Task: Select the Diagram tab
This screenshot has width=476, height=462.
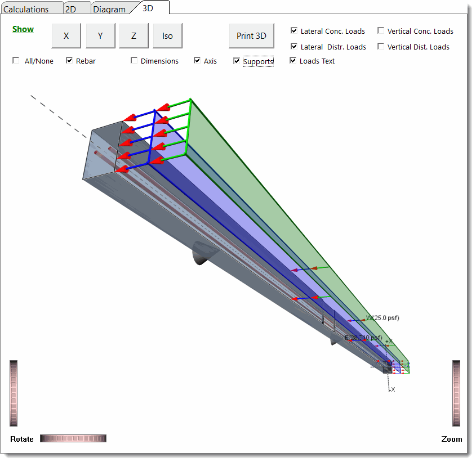Action: click(109, 9)
